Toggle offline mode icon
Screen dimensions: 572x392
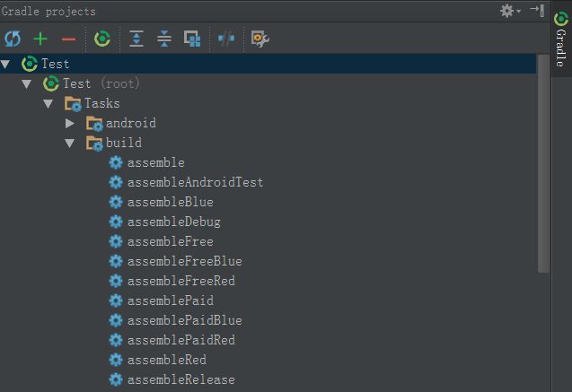(x=226, y=39)
